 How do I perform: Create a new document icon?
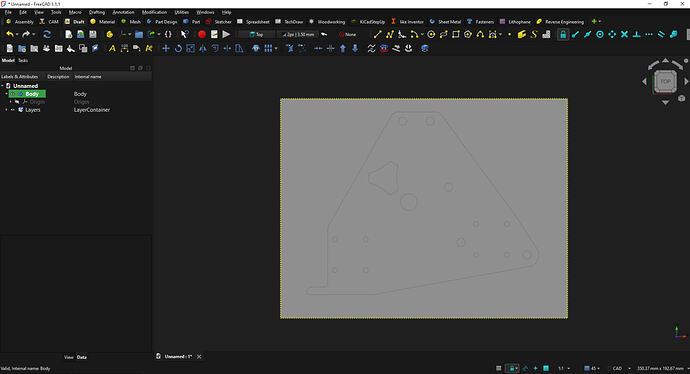tap(68, 34)
